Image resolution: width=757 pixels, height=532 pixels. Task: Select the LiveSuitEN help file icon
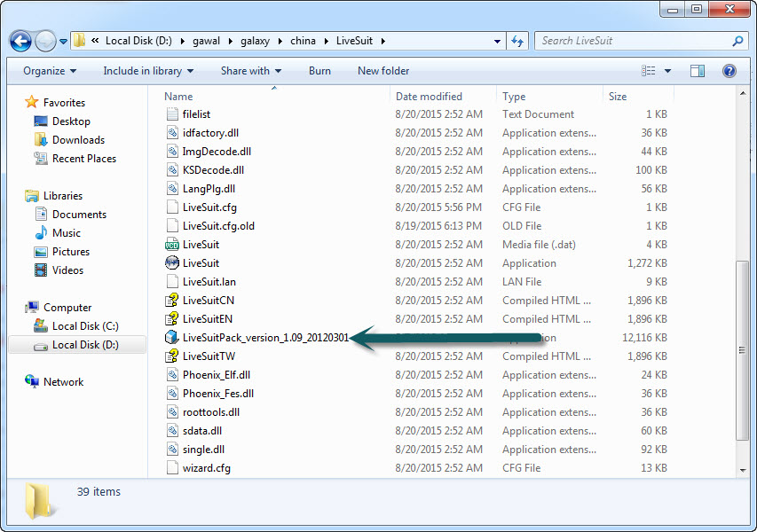[172, 319]
